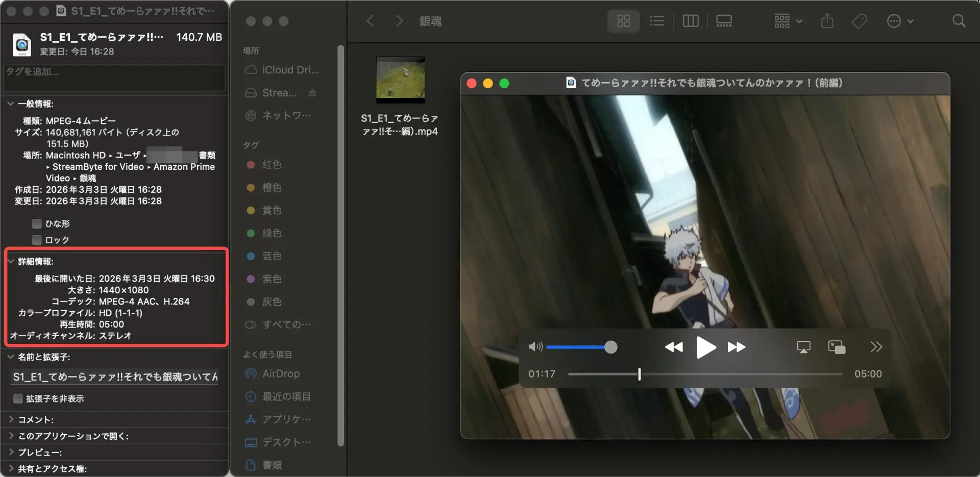Click the 再生時間 05:00 value
Screen dimensions: 980x477
click(x=111, y=324)
